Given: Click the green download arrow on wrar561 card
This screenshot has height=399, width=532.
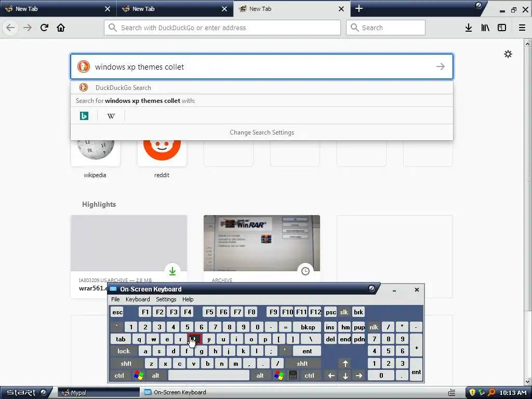Looking at the screenshot, I should [x=172, y=271].
